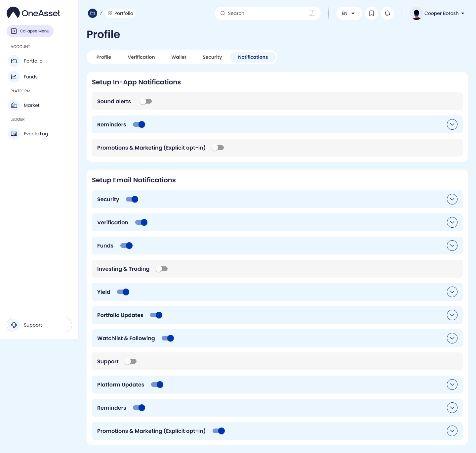Click the Collapse Menu button
Screen dimensions: 476x453
[30, 31]
